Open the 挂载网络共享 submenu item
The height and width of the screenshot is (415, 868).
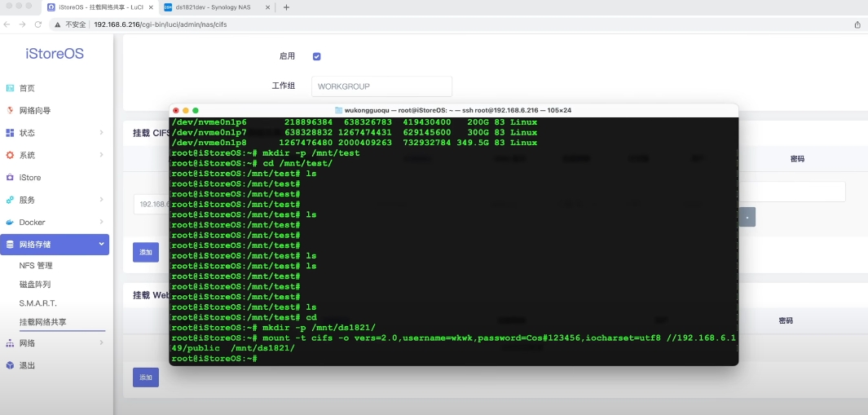(x=42, y=322)
